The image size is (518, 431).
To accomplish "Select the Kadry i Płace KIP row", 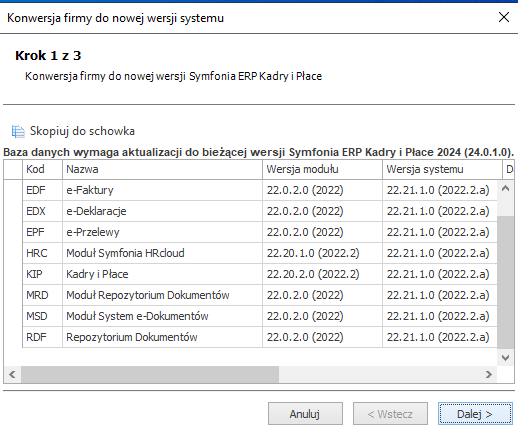I will (x=260, y=274).
